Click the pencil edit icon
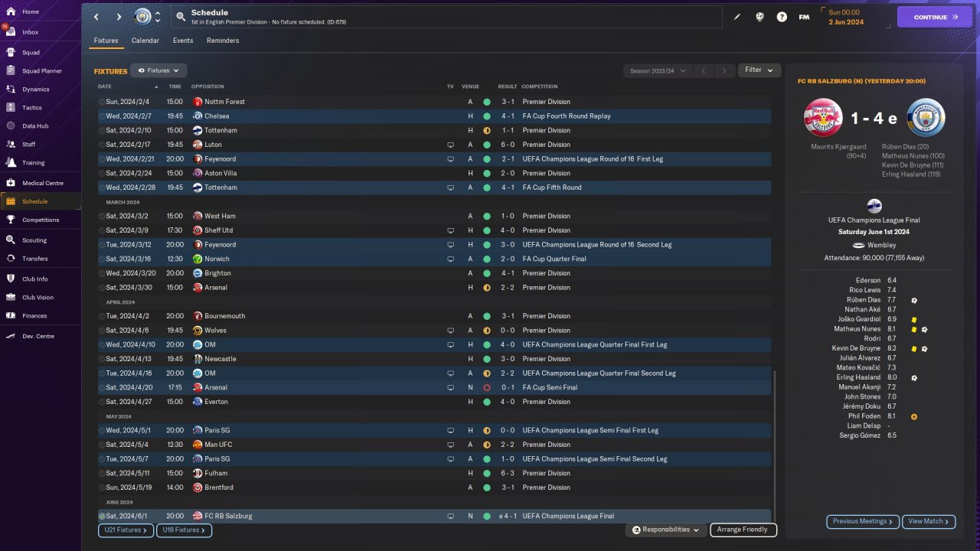 [737, 17]
